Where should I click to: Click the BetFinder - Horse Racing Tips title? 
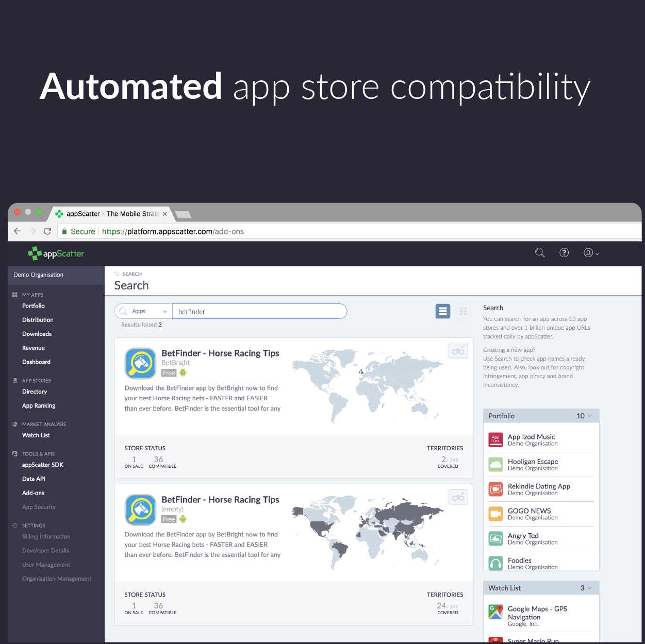(220, 353)
